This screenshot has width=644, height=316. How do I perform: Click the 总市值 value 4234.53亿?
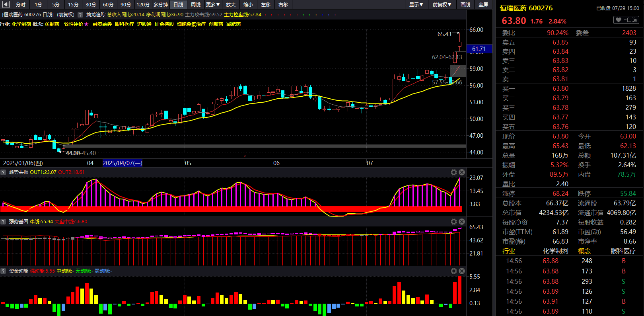tap(554, 213)
